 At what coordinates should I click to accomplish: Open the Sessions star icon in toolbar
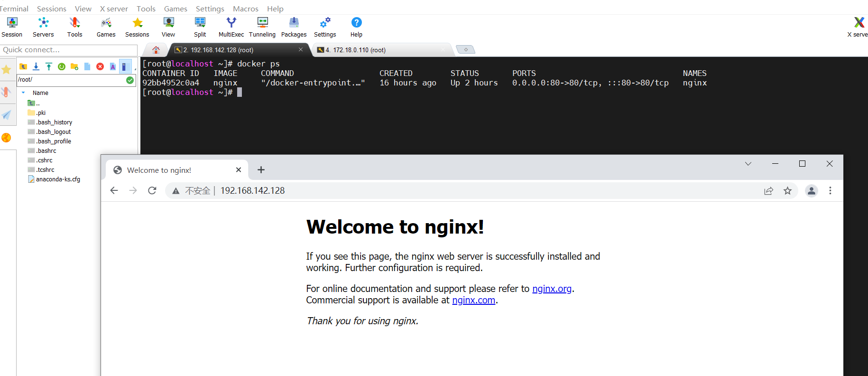(x=137, y=27)
